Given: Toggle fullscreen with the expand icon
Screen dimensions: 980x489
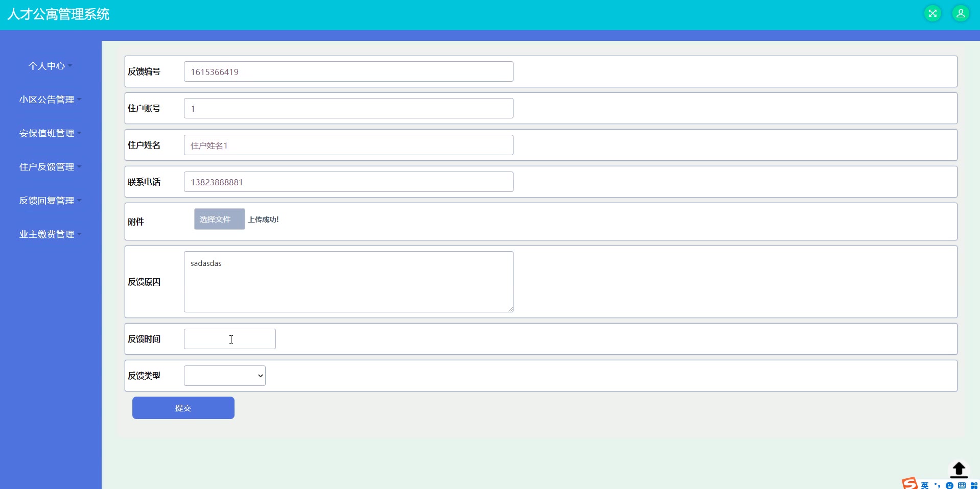Looking at the screenshot, I should (x=932, y=13).
